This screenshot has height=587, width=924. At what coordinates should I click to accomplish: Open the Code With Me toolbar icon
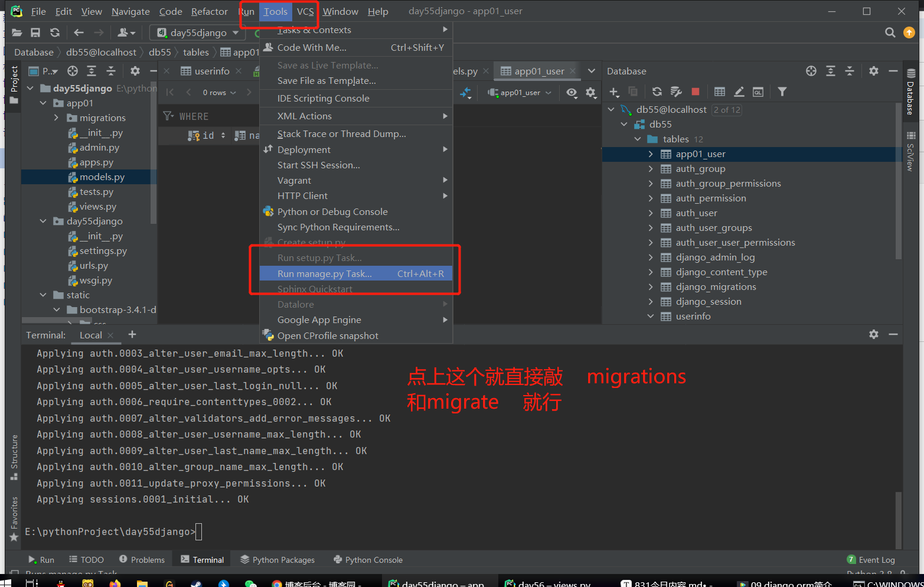[126, 32]
